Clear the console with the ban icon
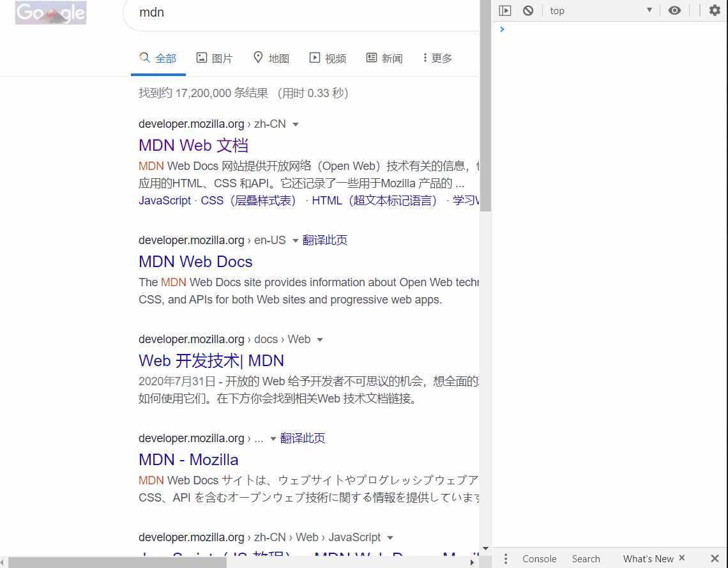Screen dimensions: 728x568 528,11
